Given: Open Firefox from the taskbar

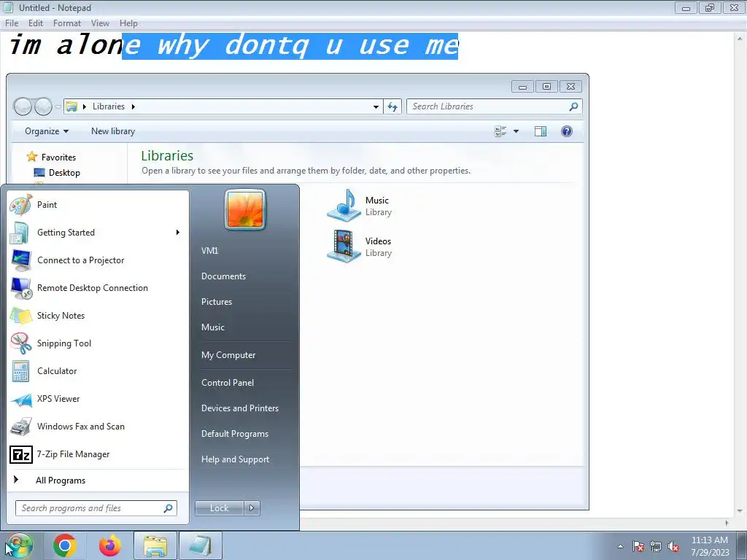Looking at the screenshot, I should click(110, 545).
